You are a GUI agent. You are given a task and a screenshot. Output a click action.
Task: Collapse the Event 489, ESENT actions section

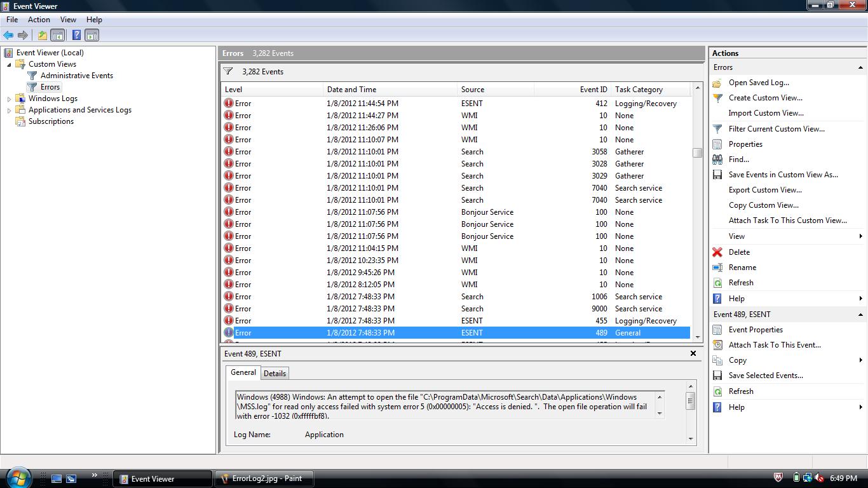tap(860, 315)
